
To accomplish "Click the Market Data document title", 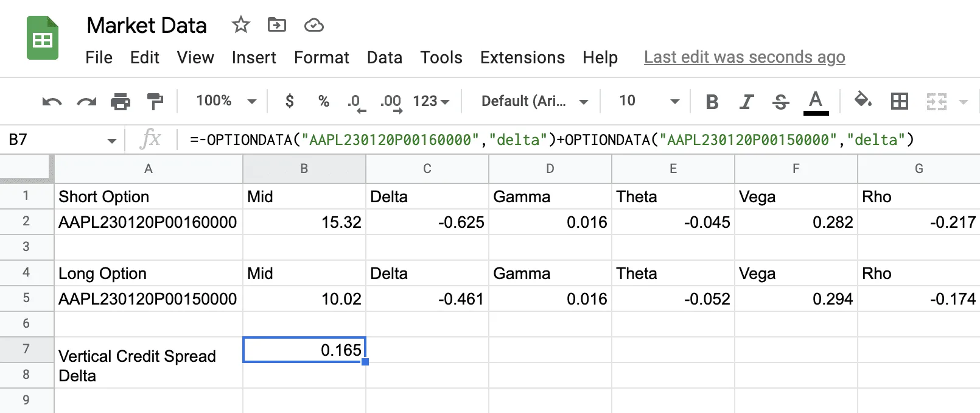I will pyautogui.click(x=147, y=26).
